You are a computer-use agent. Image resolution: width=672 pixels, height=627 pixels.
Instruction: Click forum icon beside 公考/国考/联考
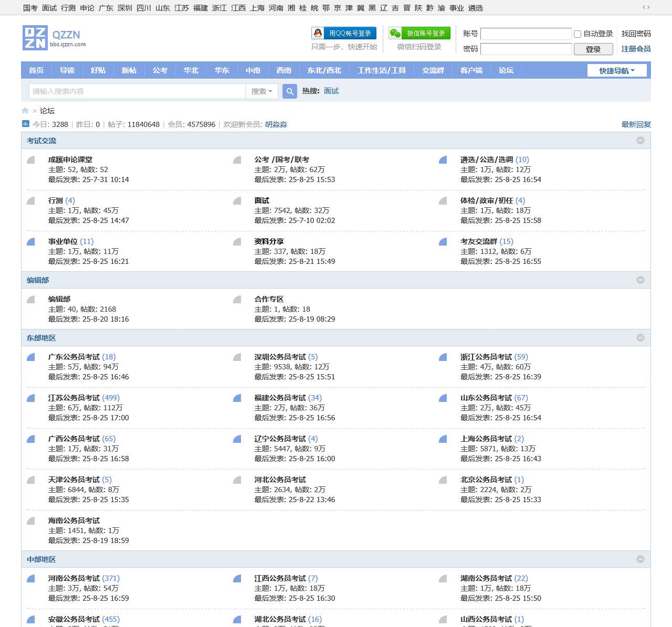[237, 160]
